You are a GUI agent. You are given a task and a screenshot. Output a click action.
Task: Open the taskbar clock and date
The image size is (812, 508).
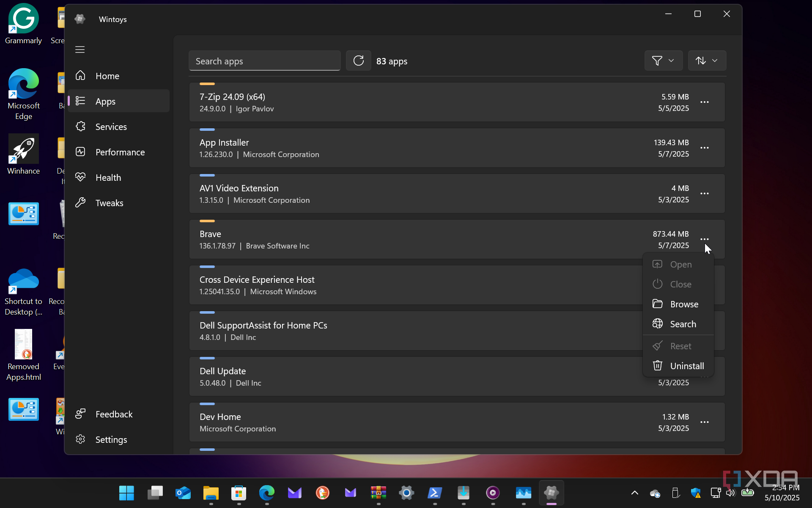click(x=782, y=493)
